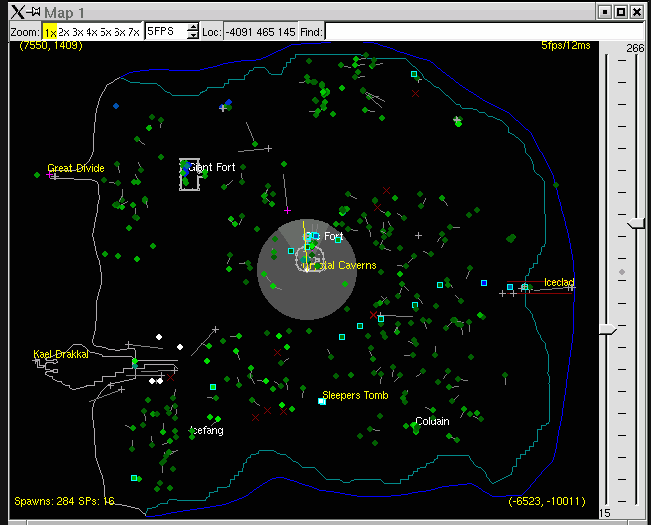The height and width of the screenshot is (525, 651).
Task: Select 5x zoom level
Action: (x=106, y=32)
